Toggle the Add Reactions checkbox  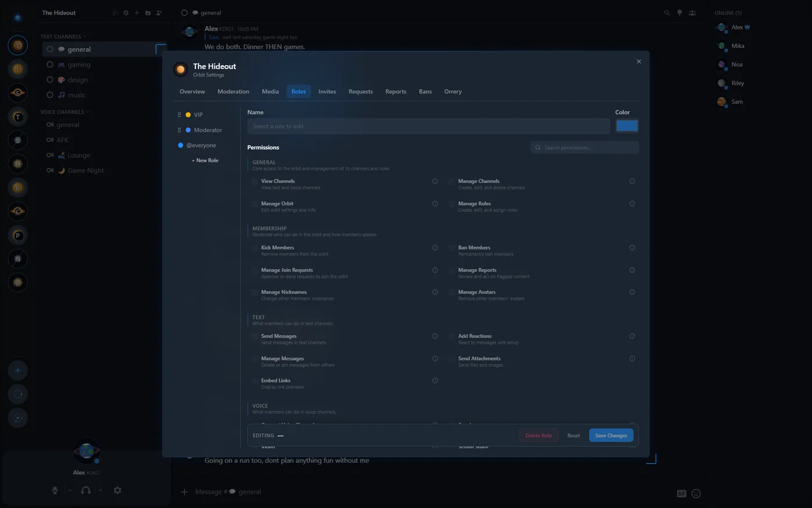pos(452,336)
